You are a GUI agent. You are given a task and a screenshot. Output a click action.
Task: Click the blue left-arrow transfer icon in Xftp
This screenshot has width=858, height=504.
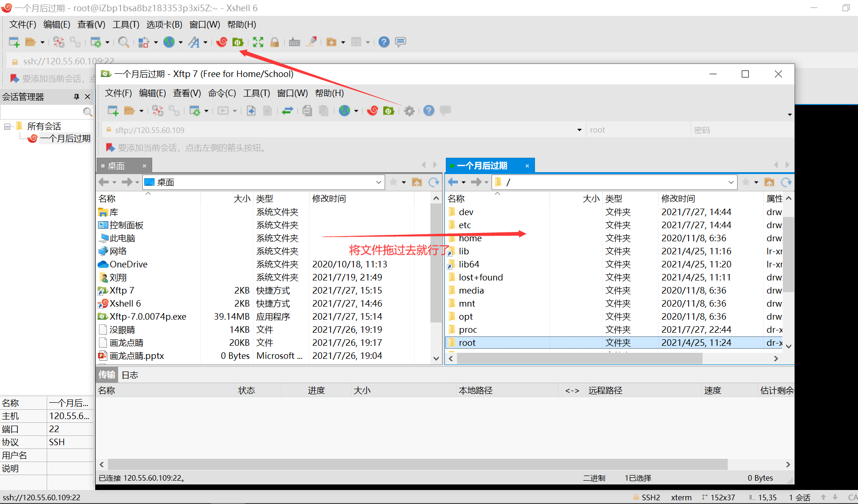click(251, 111)
